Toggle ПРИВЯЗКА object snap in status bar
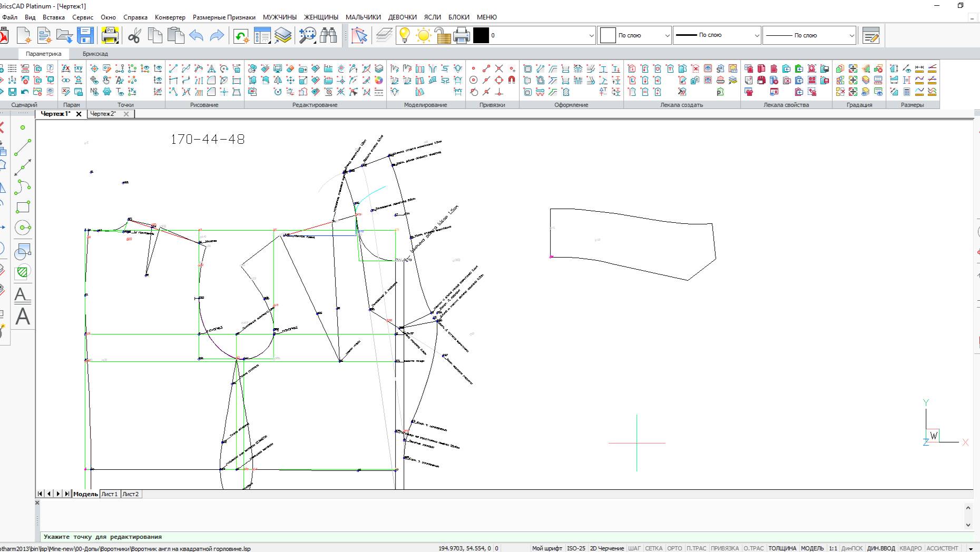Image resolution: width=980 pixels, height=552 pixels. click(x=724, y=548)
